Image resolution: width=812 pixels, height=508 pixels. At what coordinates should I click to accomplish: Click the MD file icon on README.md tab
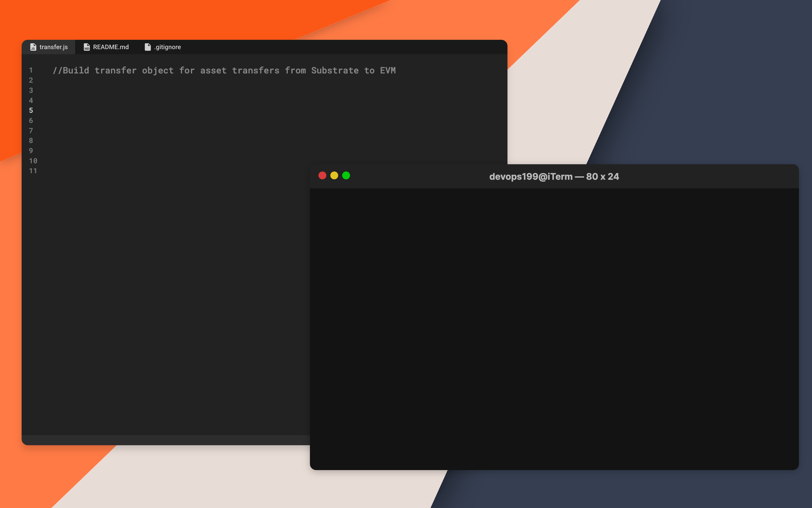click(86, 47)
